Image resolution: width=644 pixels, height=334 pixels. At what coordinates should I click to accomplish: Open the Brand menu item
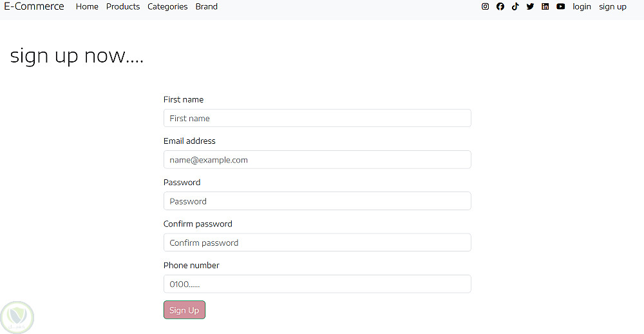pos(207,6)
